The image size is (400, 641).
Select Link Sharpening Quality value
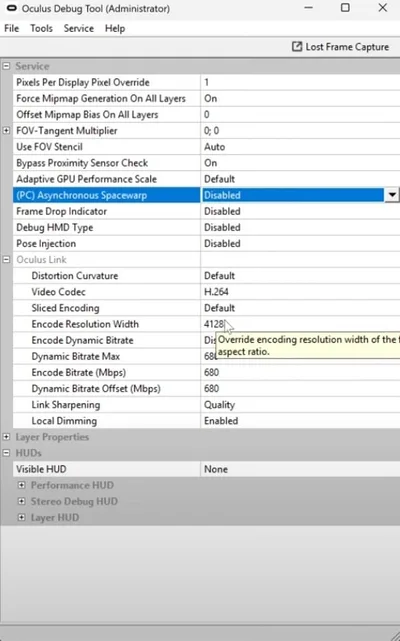tap(300, 405)
